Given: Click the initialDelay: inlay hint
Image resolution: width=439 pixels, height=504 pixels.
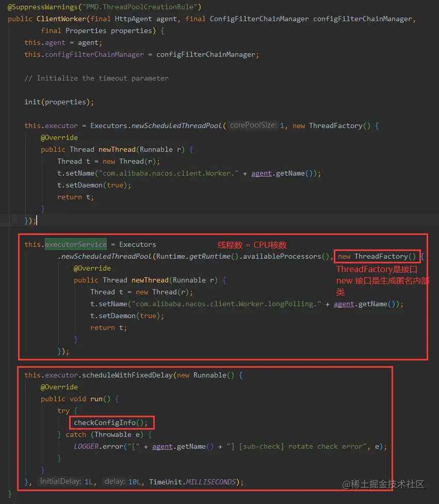Looking at the screenshot, I should (x=60, y=481).
